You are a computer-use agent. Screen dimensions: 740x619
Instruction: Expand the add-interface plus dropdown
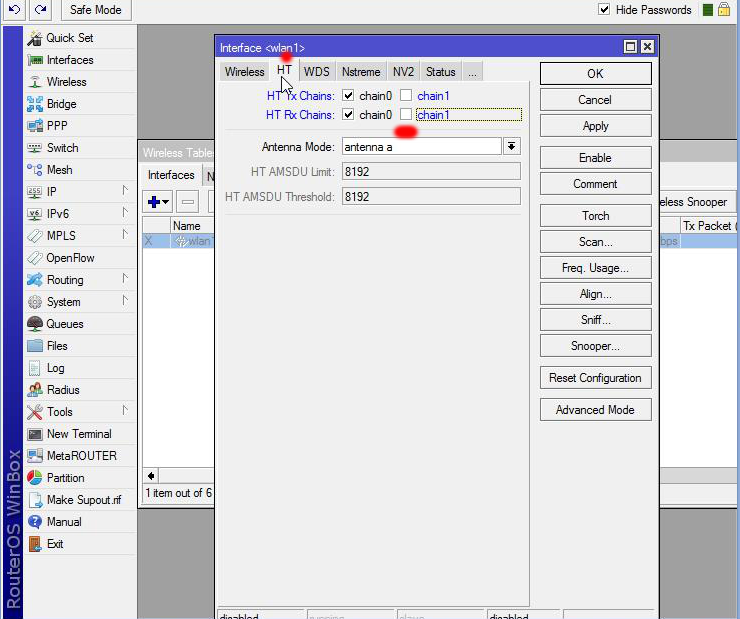[x=158, y=202]
